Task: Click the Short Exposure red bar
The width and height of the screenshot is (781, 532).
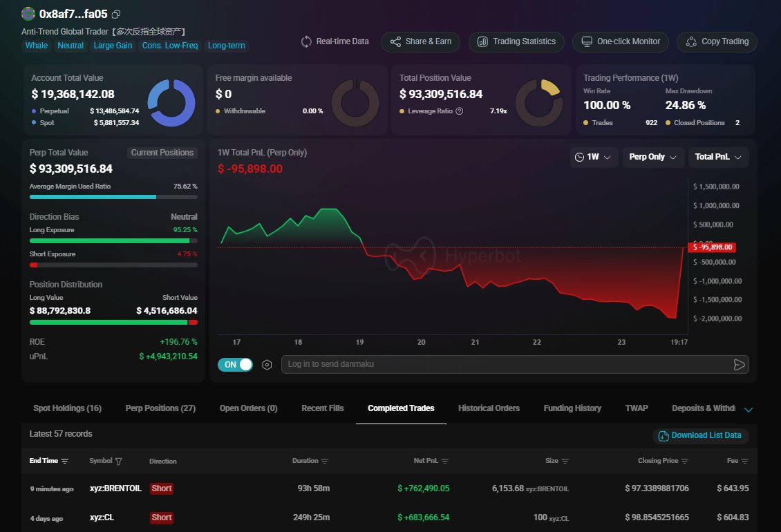Action: 33,265
